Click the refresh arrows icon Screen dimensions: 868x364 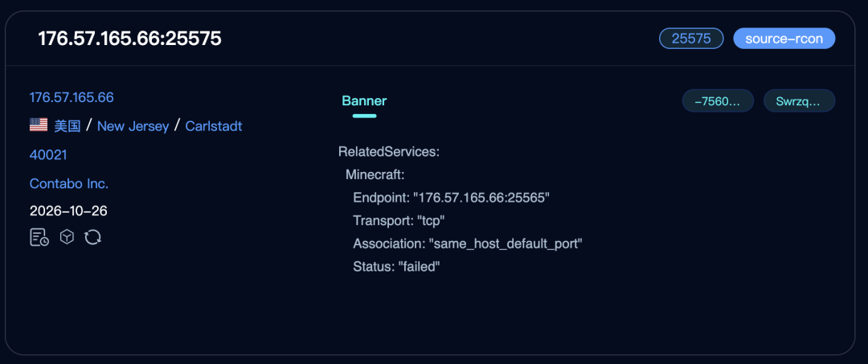click(x=92, y=238)
